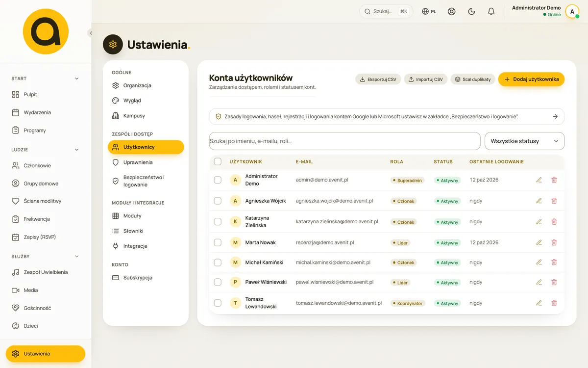The width and height of the screenshot is (588, 368).
Task: Click the globe PL language switcher
Action: [x=429, y=11]
